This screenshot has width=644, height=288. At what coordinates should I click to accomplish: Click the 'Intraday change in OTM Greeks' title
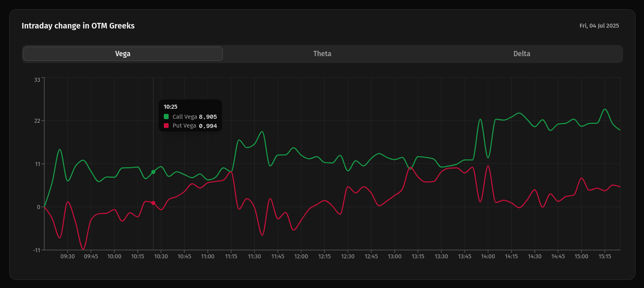[x=78, y=26]
